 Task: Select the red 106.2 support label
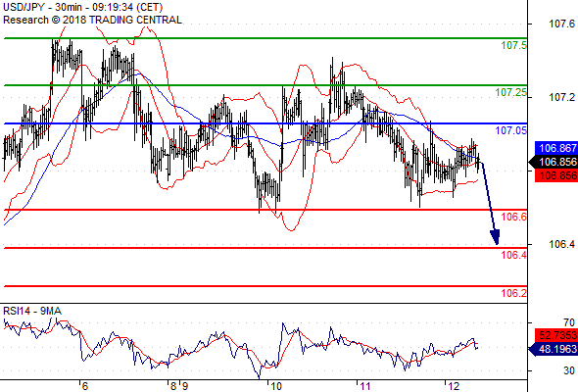[514, 293]
